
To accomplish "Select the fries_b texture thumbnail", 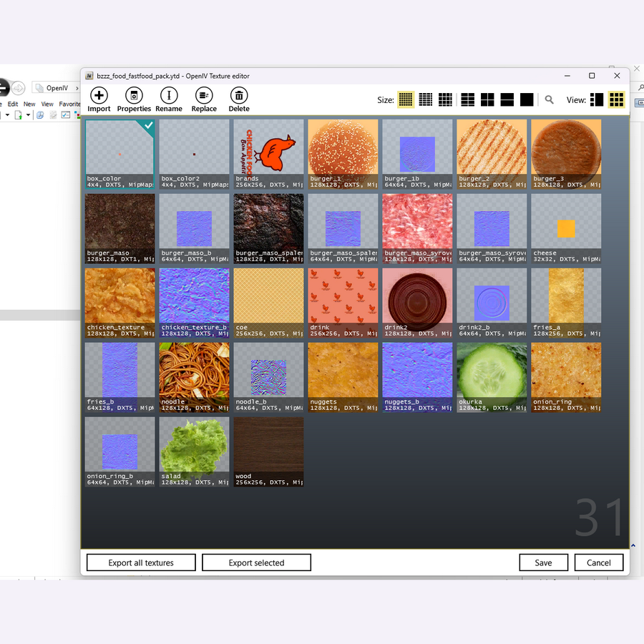I will [x=120, y=377].
